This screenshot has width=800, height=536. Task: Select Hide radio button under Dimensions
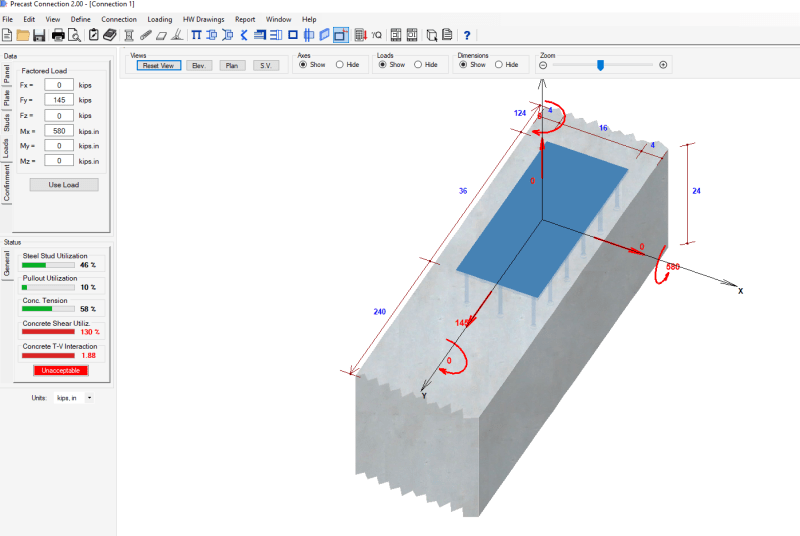click(x=499, y=65)
